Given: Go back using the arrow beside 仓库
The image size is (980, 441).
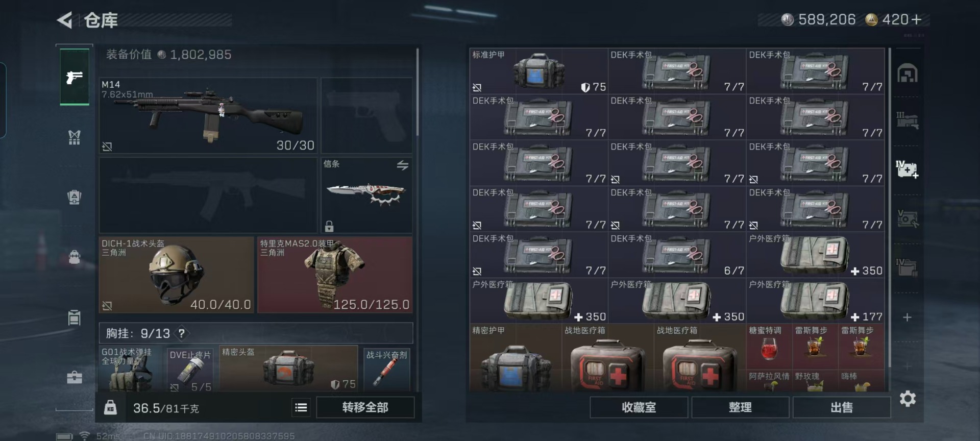Looking at the screenshot, I should point(65,20).
